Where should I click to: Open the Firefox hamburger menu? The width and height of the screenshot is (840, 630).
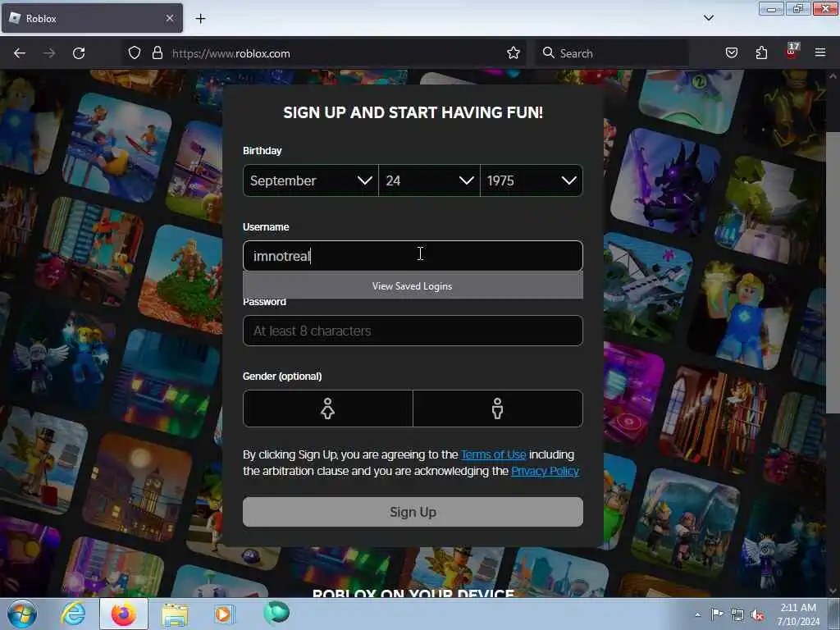click(820, 52)
